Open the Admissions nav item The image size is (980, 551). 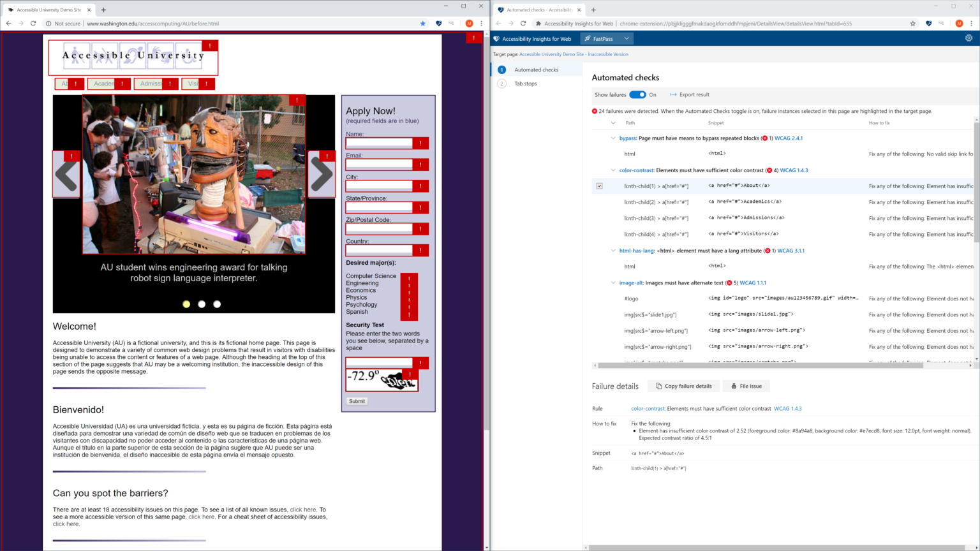[156, 84]
